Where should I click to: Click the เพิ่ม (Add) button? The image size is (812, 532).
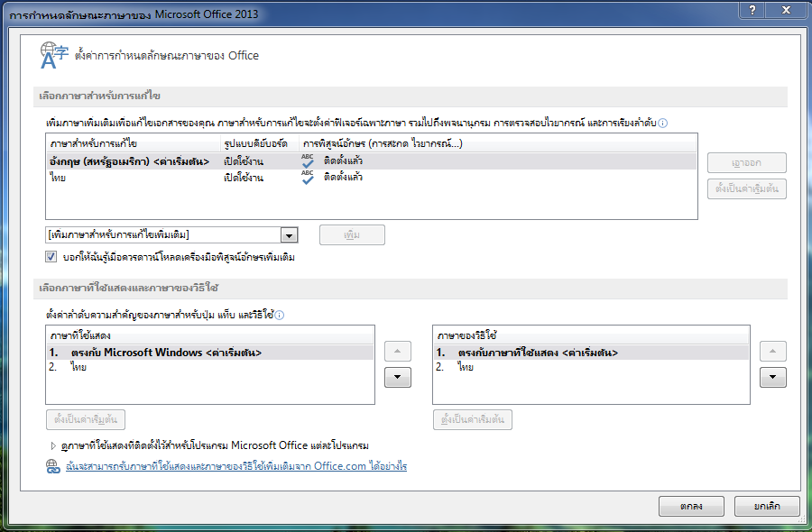pyautogui.click(x=352, y=235)
